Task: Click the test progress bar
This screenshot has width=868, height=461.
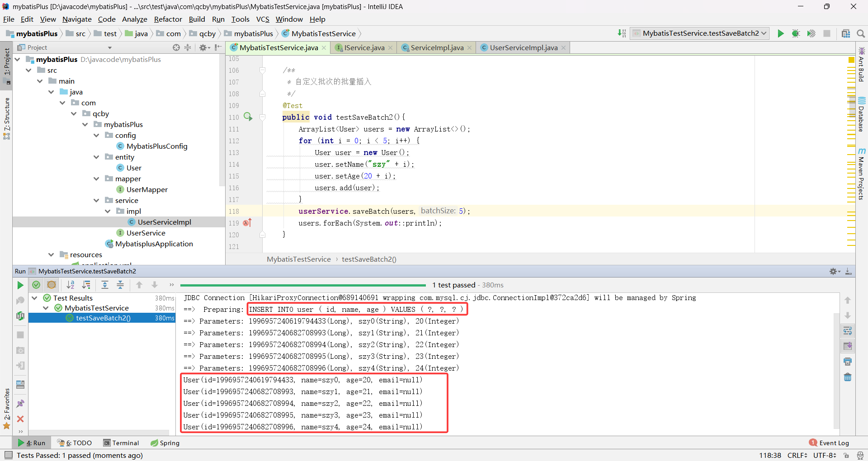Action: pyautogui.click(x=303, y=285)
